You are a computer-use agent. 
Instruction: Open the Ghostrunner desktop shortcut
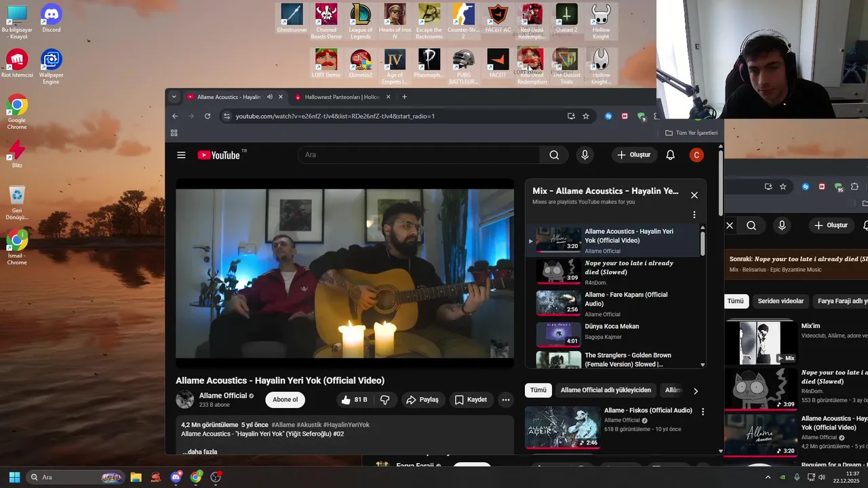coord(292,19)
